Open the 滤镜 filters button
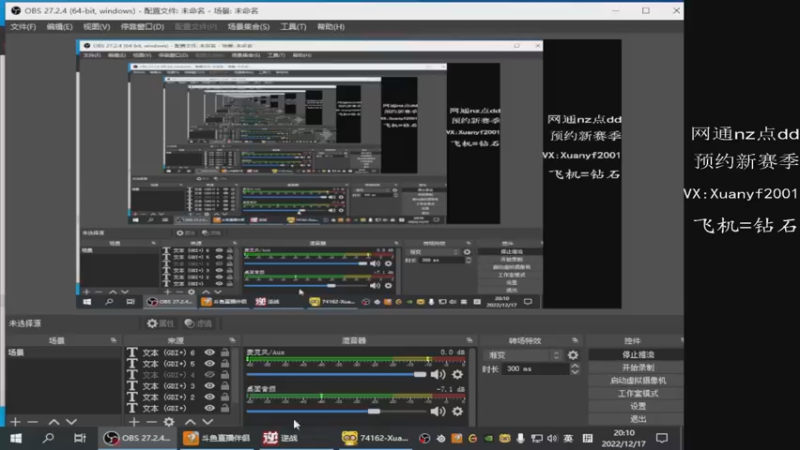800x450 pixels. click(198, 323)
